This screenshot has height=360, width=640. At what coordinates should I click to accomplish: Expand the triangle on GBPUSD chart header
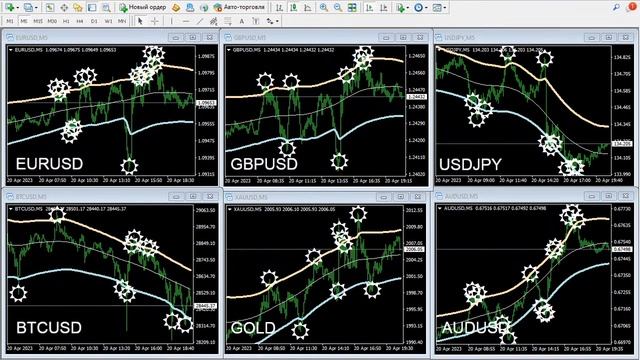pos(229,50)
